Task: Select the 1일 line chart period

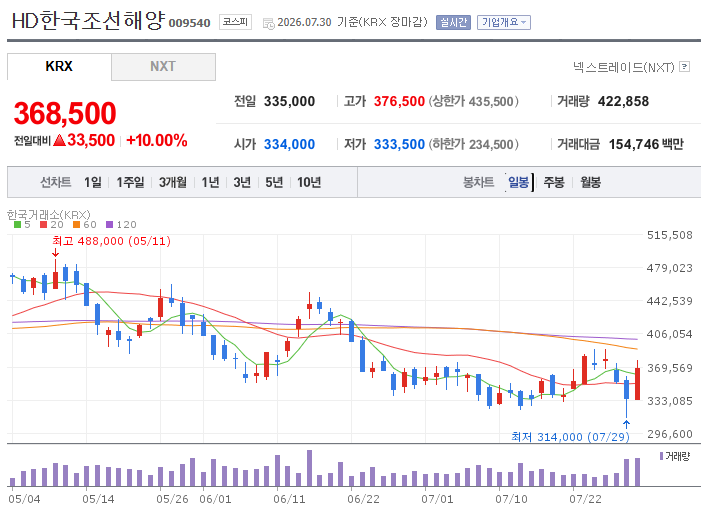Action: click(x=93, y=182)
